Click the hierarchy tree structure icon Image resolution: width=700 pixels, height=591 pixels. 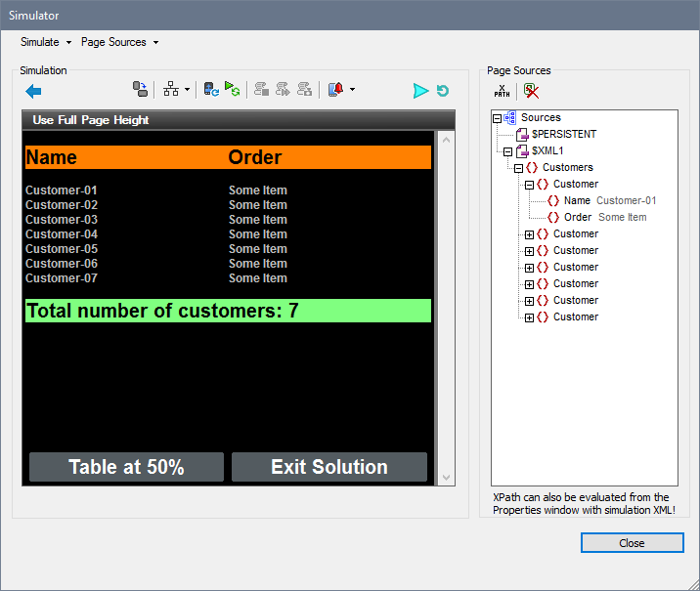(171, 90)
